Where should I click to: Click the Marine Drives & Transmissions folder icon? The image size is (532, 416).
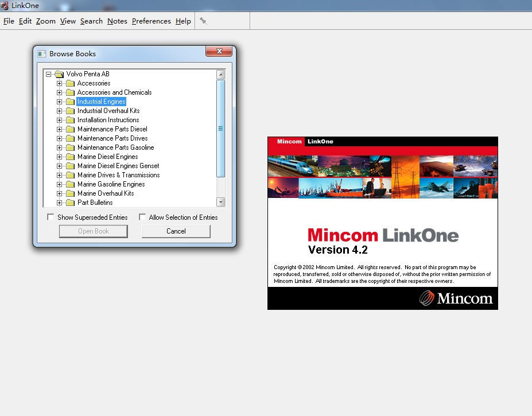coord(70,175)
